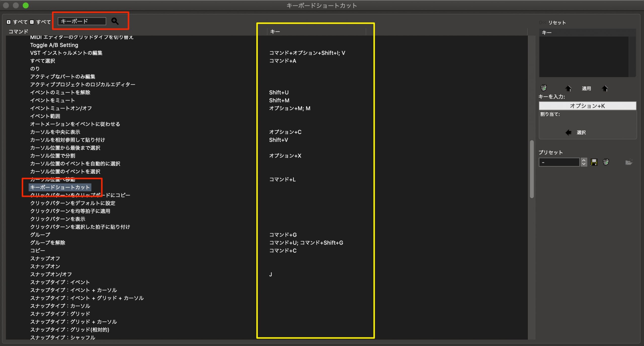Click the J key cell for スナップオン/オフ

270,274
